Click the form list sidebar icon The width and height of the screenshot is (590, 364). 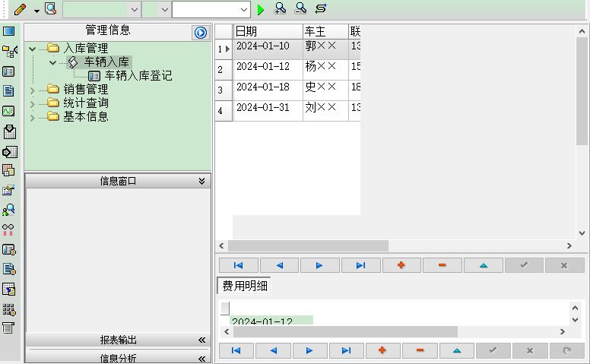click(8, 71)
